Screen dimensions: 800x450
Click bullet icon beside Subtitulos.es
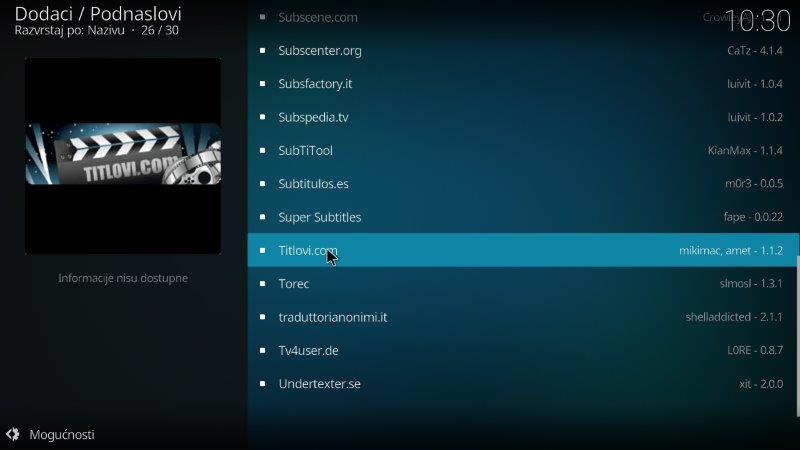coord(262,184)
